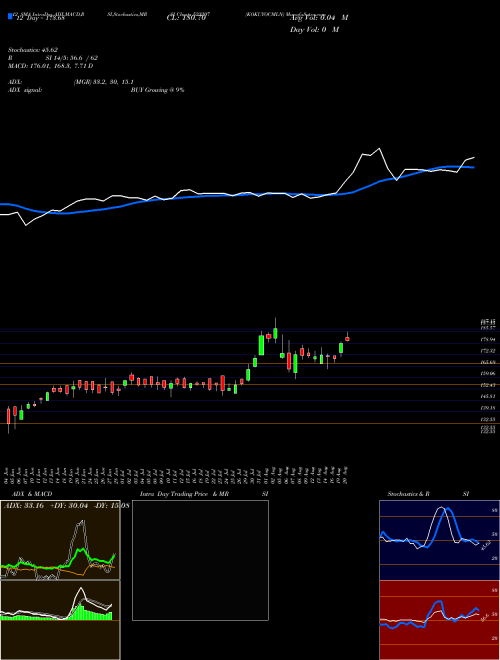This screenshot has width=500, height=660.
Task: Select the 'Stochastics: 43.62' reading
Action: (32, 50)
